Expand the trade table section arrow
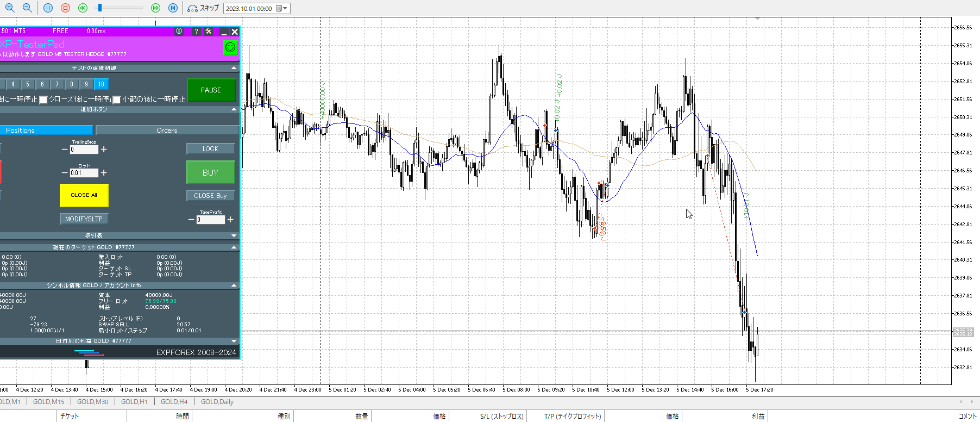The height and width of the screenshot is (422, 980). tap(234, 235)
